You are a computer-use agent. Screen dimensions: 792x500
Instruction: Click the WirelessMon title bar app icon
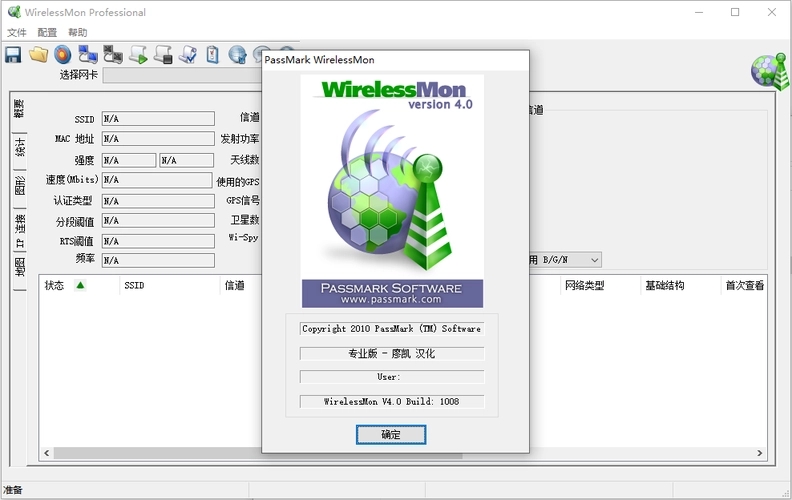point(14,12)
